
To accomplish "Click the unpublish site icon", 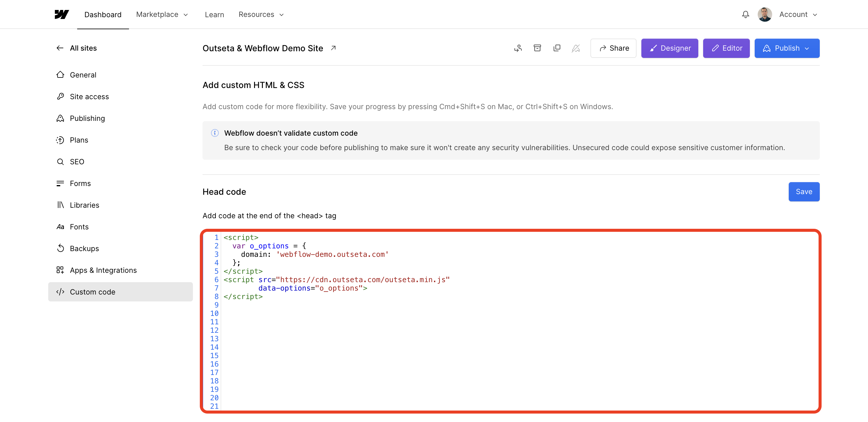I will pos(576,48).
